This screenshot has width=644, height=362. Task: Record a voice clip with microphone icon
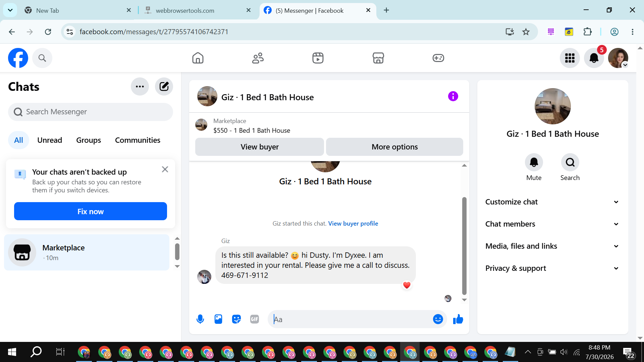(x=200, y=319)
